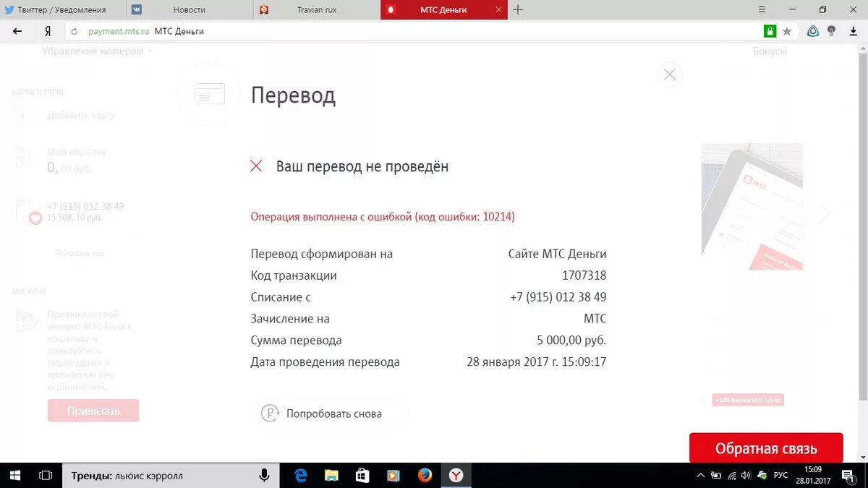The image size is (868, 488).
Task: Click the card icon beside the Перевод heading
Action: point(210,94)
